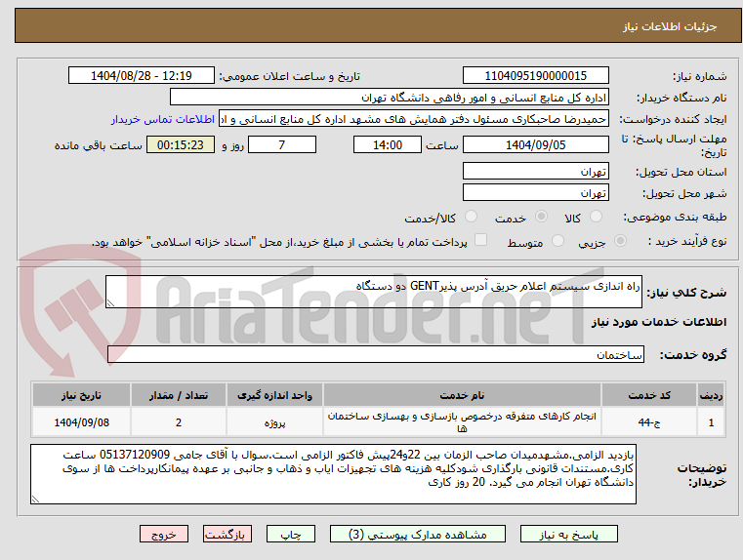Viewport: 743px width, 560px height.
Task: Click the need date cell 1404/09/08
Action: 81,422
